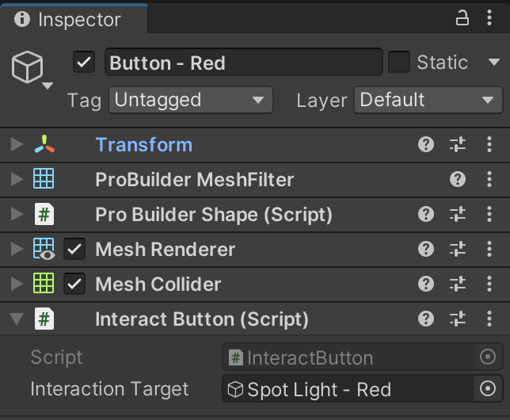Screen dimensions: 510x420
Task: Click the Interaction Target object picker circle
Action: coord(487,389)
